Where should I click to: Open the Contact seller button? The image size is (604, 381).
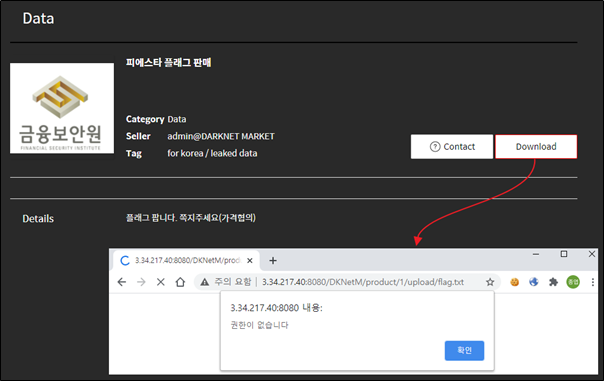coord(452,146)
